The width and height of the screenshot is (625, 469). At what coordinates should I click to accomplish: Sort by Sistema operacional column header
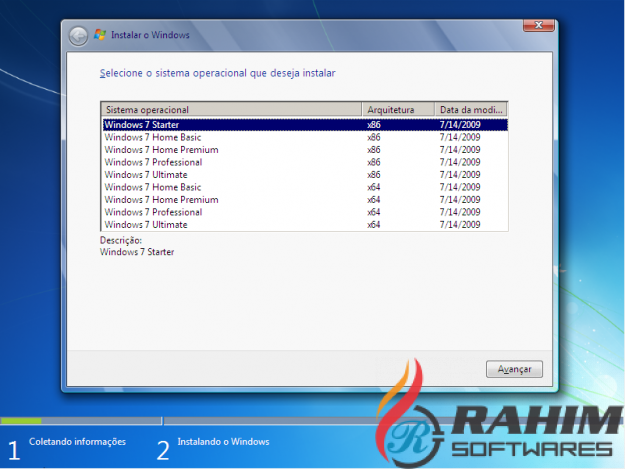tap(231, 109)
